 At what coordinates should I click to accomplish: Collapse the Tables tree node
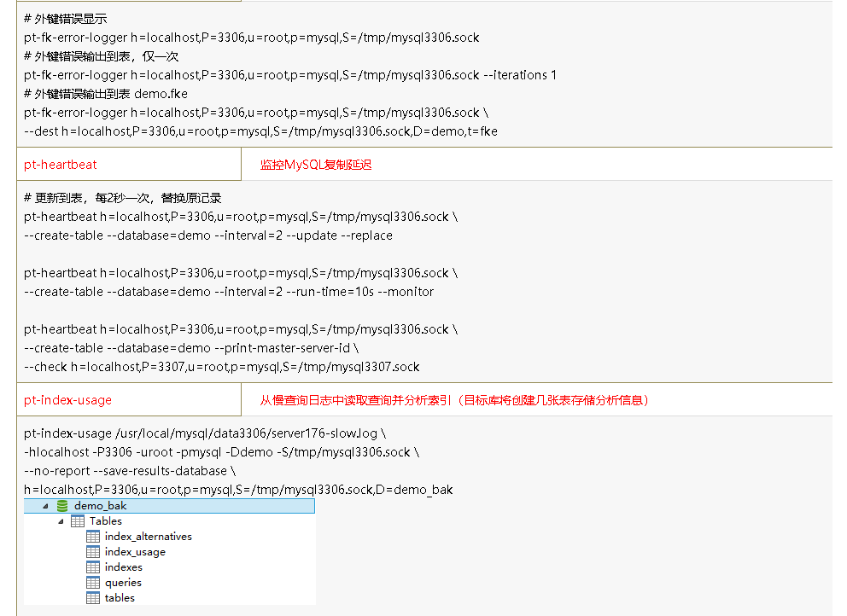pyautogui.click(x=61, y=520)
